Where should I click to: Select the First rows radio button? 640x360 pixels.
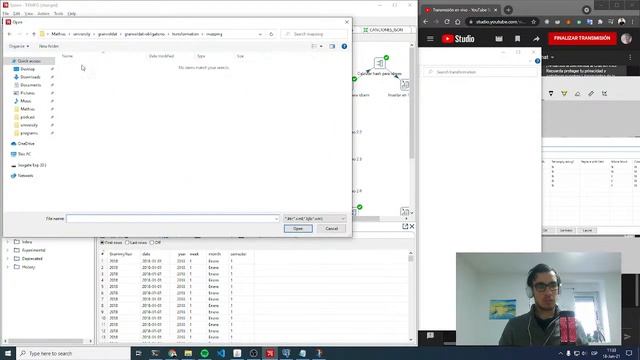tap(102, 242)
